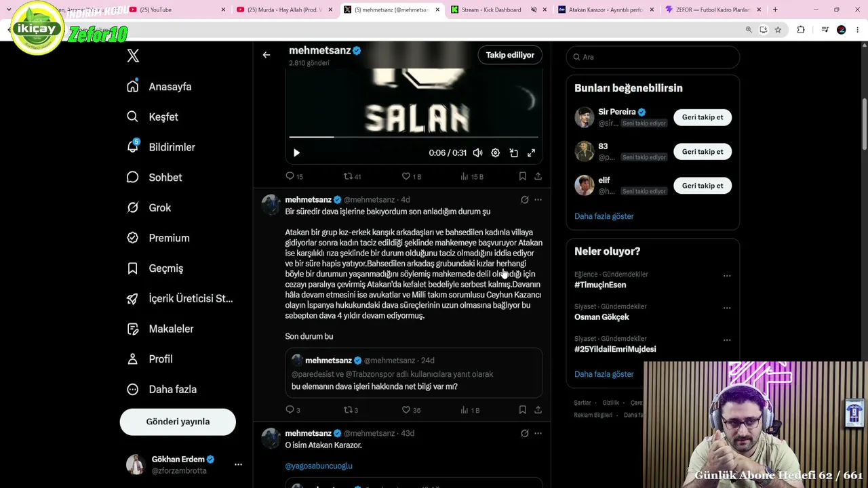This screenshot has width=868, height=488.
Task: Click the Ara search field
Action: coord(652,57)
